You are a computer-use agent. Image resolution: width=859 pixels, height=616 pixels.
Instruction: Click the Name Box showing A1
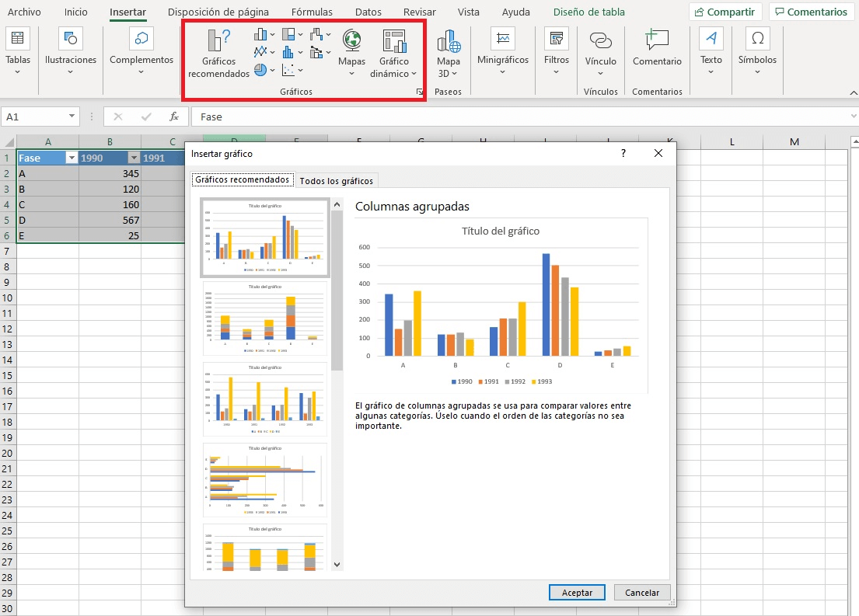(33, 117)
